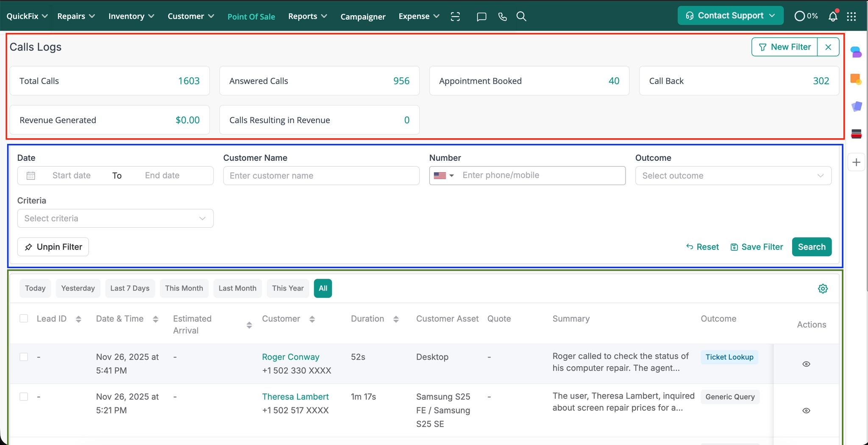The height and width of the screenshot is (445, 868).
Task: Click the phone call icon in navbar
Action: coord(502,17)
